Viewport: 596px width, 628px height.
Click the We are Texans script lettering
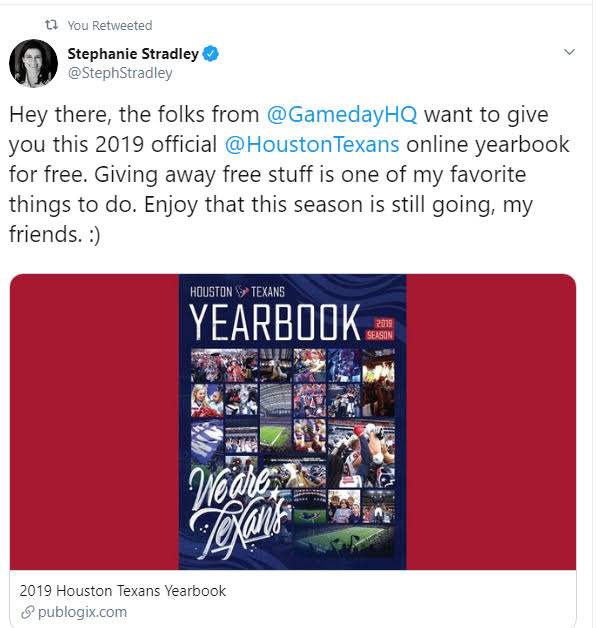click(x=238, y=512)
